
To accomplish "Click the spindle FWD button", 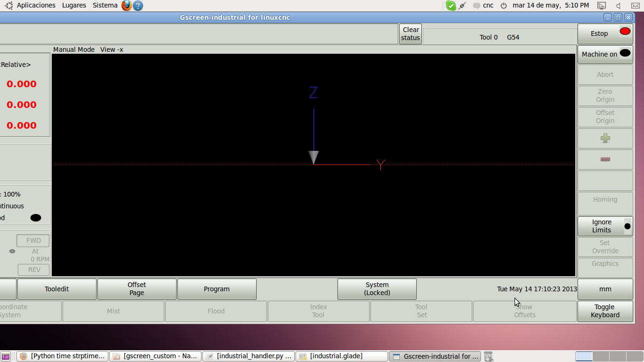I will point(33,240).
